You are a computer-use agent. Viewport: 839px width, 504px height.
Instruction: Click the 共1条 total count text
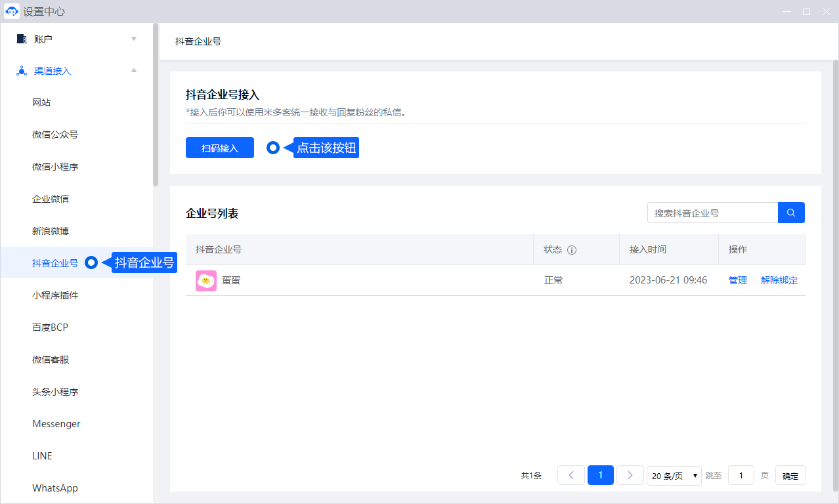tap(531, 476)
